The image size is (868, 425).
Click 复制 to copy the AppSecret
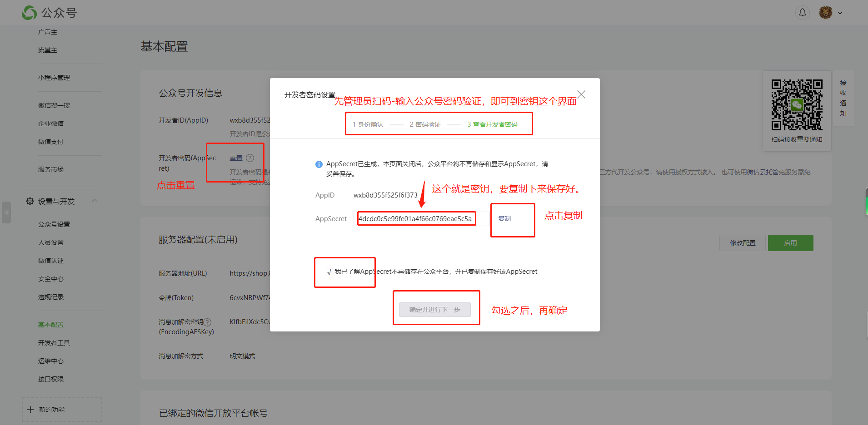(504, 218)
